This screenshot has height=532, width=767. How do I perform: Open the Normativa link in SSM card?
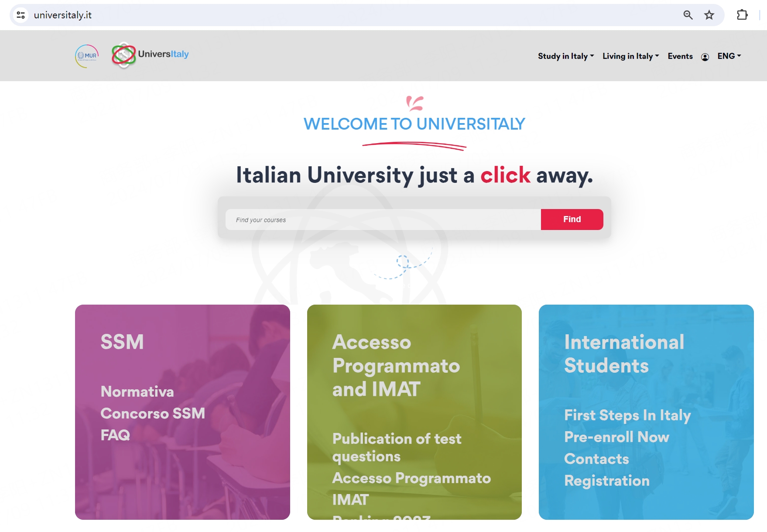pyautogui.click(x=137, y=391)
